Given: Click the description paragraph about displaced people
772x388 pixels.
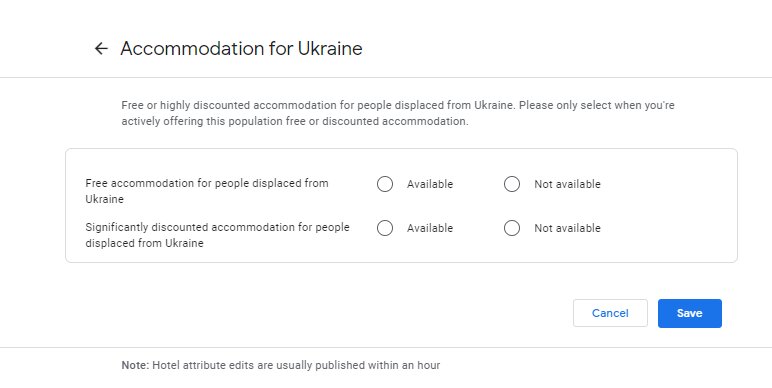Looking at the screenshot, I should [x=398, y=113].
